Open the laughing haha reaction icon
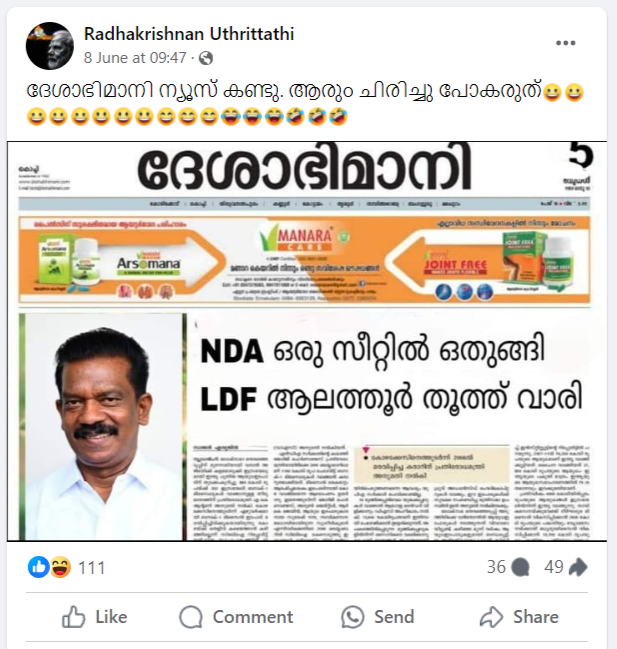The height and width of the screenshot is (649, 617). (x=60, y=567)
